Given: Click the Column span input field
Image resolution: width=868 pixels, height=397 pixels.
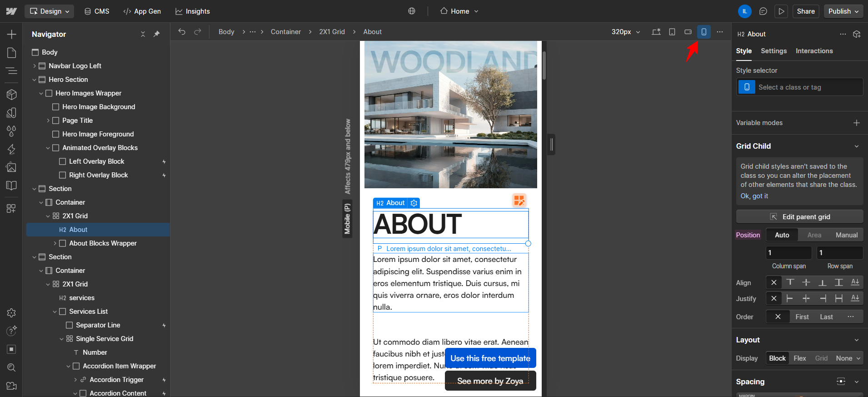Looking at the screenshot, I should click(788, 253).
